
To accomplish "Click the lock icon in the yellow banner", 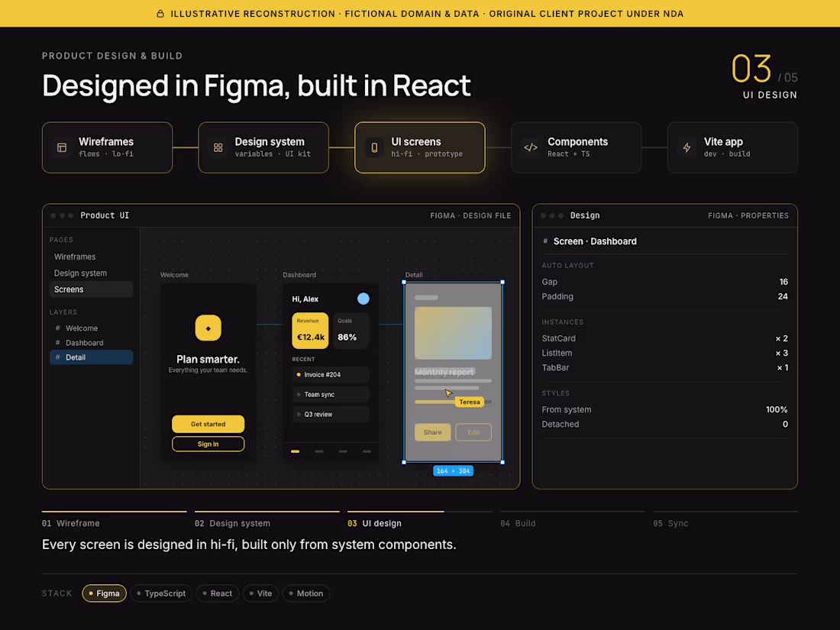I will click(x=160, y=14).
